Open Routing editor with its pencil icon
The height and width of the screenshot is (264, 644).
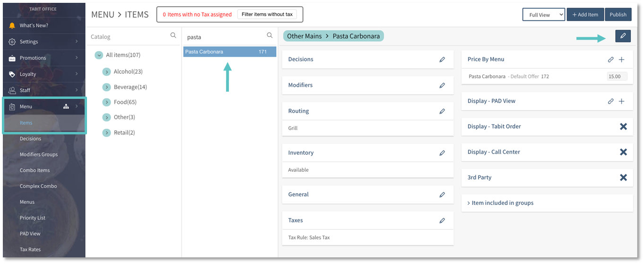point(442,112)
